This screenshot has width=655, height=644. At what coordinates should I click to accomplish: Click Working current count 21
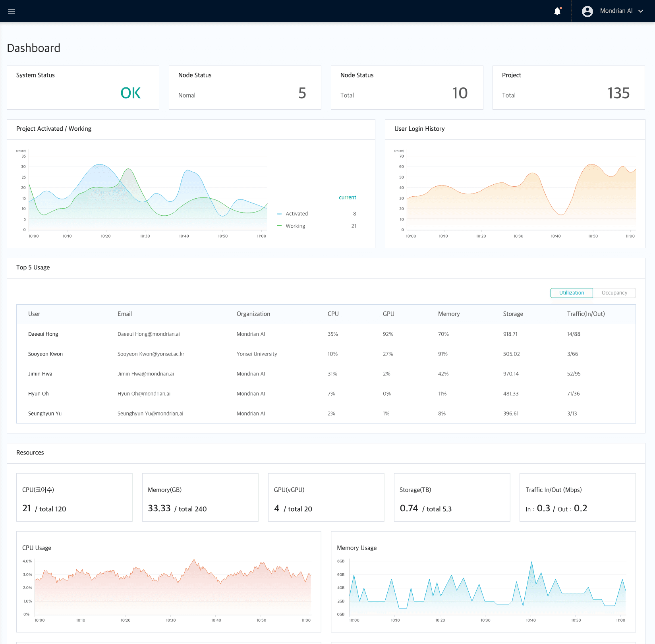(354, 226)
